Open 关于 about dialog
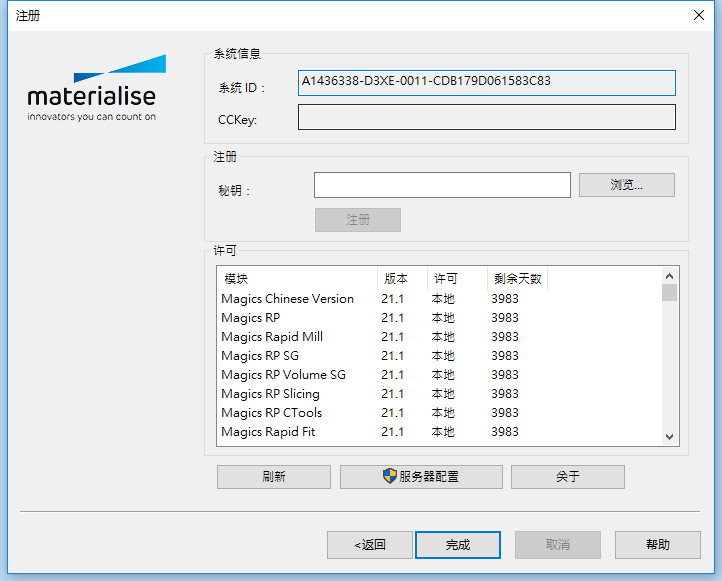 click(567, 477)
